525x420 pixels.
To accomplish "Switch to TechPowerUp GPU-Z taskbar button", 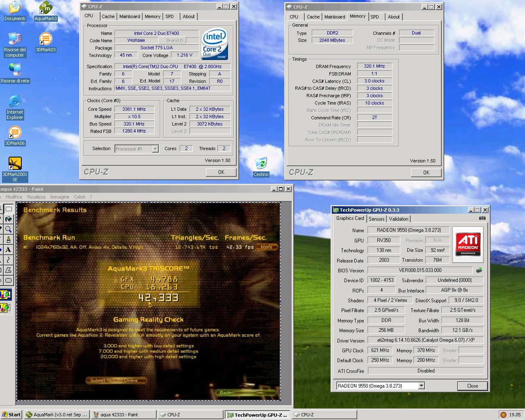I will click(x=257, y=415).
